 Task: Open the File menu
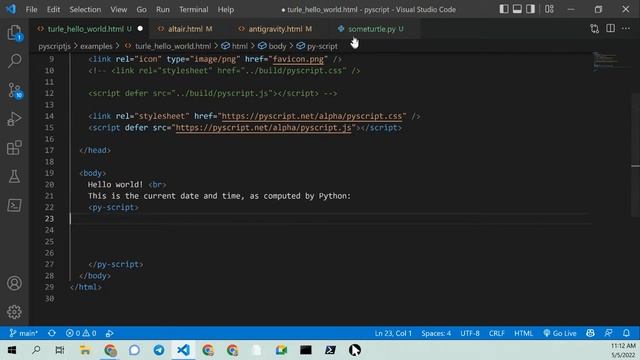click(31, 9)
